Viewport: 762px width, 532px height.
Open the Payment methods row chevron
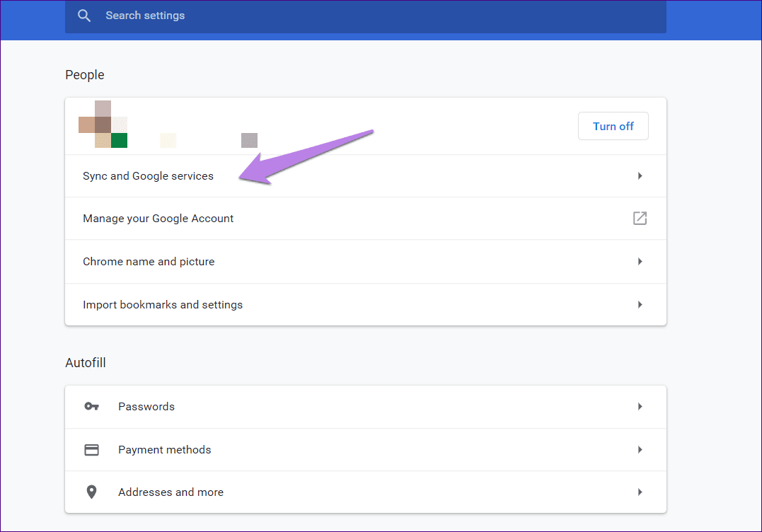pos(640,449)
